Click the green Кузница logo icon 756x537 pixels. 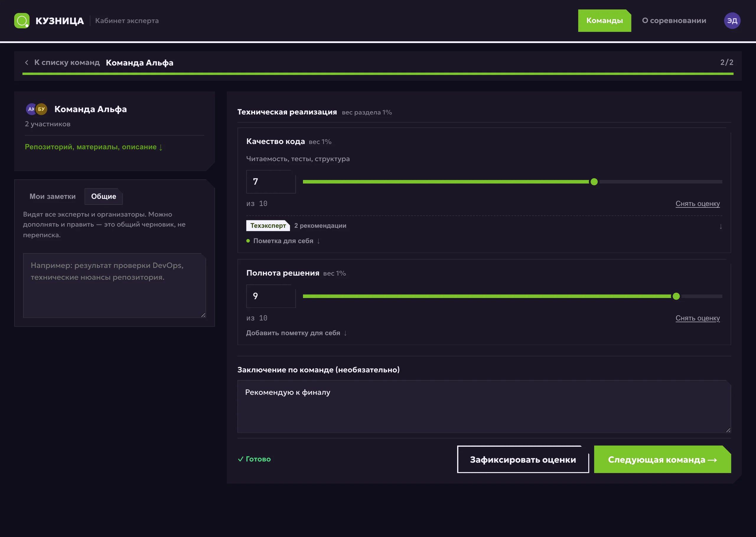pyautogui.click(x=22, y=20)
